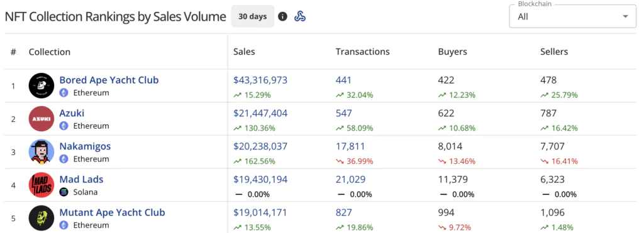Click the # rank column header

pos(14,51)
